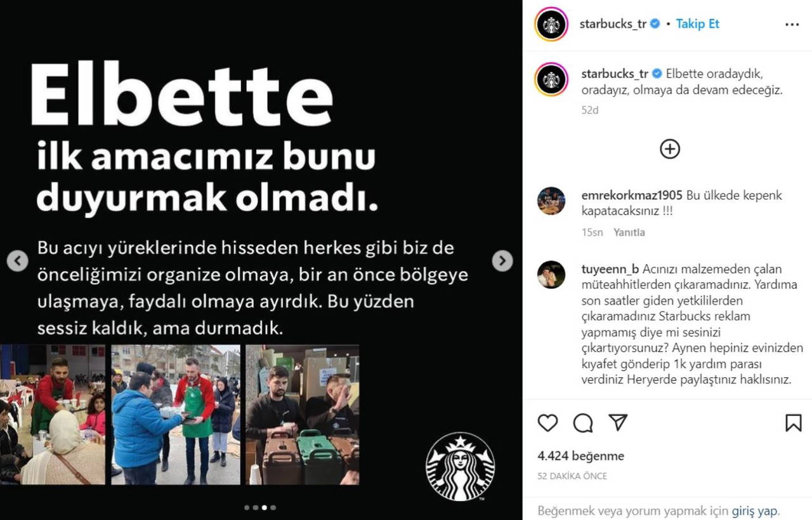
Task: Open starbucks_tr profile from header username
Action: pyautogui.click(x=613, y=24)
